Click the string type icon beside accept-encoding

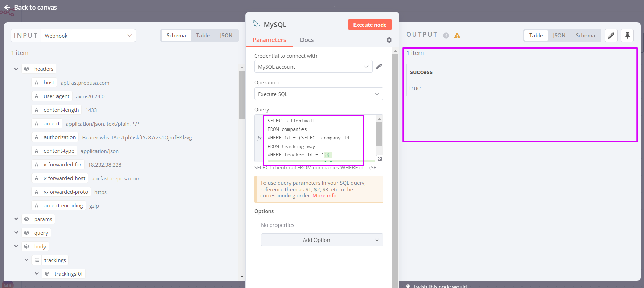point(36,206)
